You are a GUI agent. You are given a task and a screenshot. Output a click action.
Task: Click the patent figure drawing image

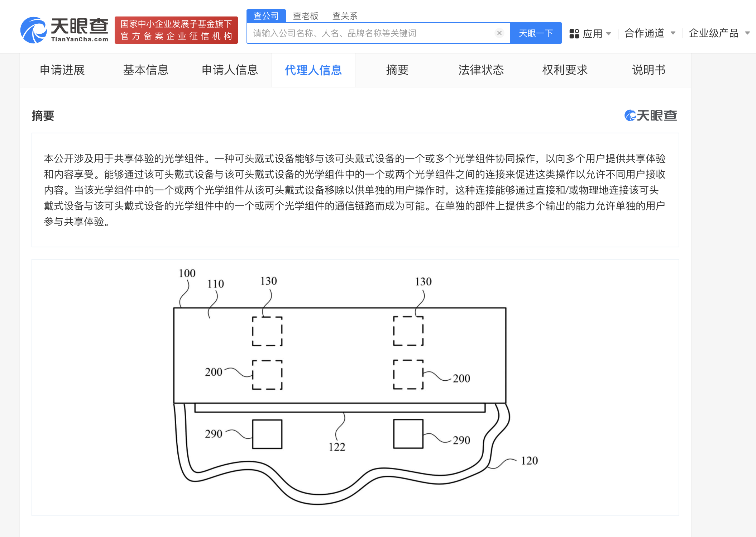point(355,387)
